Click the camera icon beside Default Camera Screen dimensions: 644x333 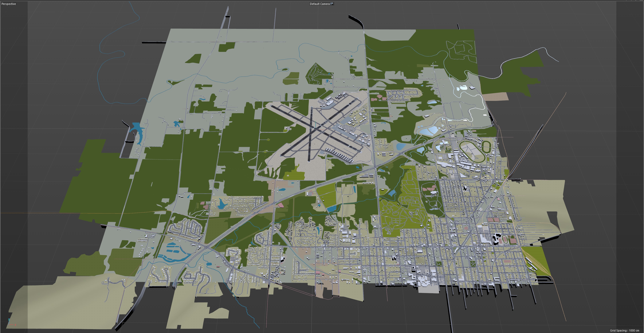click(332, 4)
